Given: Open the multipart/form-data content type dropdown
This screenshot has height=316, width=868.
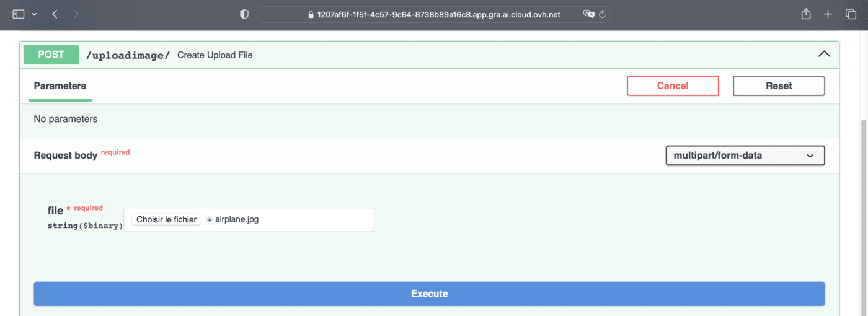Looking at the screenshot, I should click(745, 156).
